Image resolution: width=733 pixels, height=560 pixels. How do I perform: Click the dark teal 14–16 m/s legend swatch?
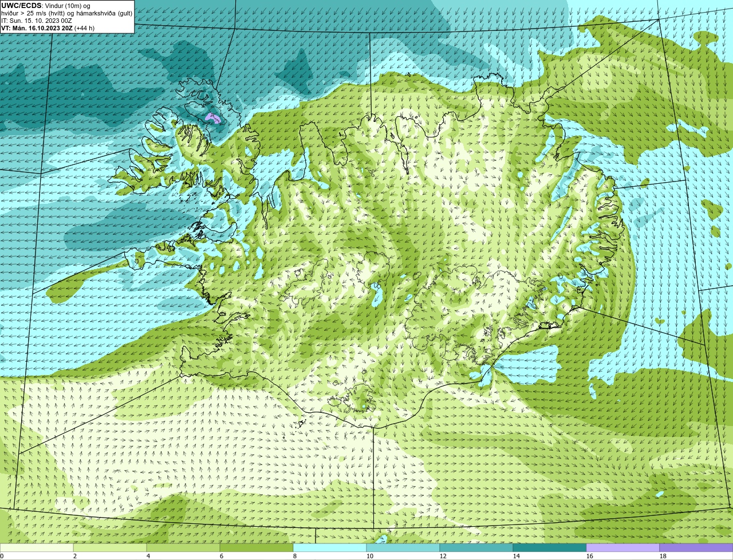coord(550,547)
